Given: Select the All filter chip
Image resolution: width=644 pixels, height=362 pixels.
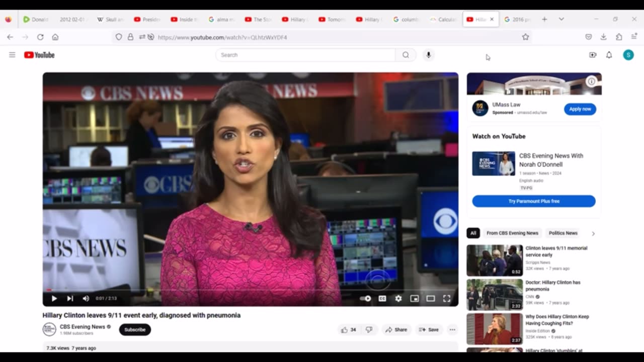Looking at the screenshot, I should (473, 233).
